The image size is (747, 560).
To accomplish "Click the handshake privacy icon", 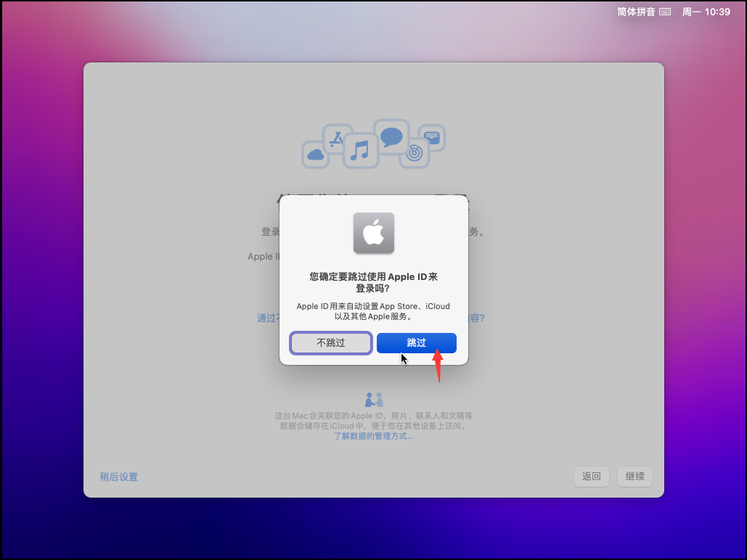I will coord(374,400).
